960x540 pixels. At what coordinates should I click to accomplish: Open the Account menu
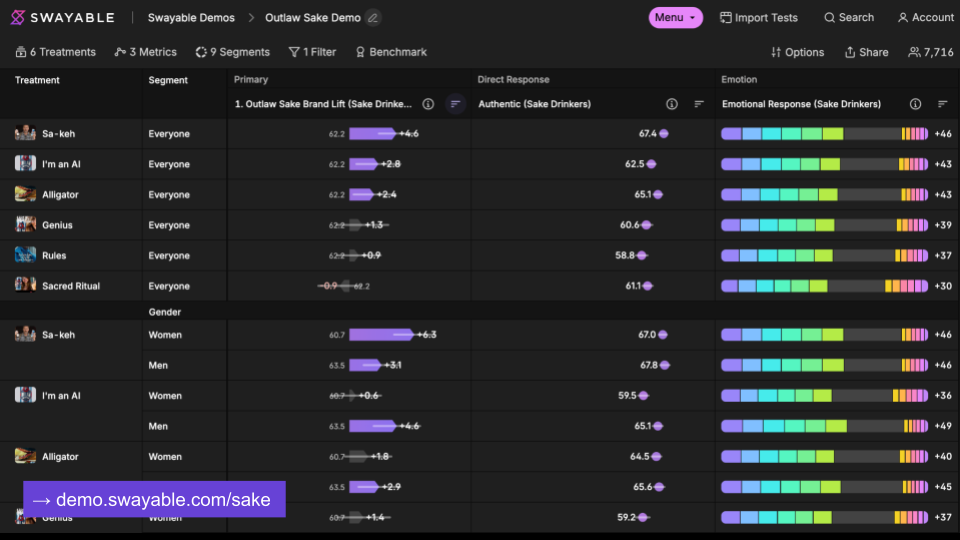click(925, 18)
